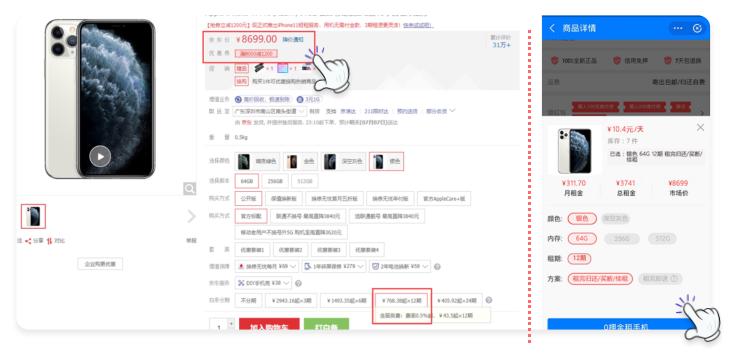Screen dimensions: 734x361
Task: Click the blue 0押金租手机 button
Action: (625, 325)
